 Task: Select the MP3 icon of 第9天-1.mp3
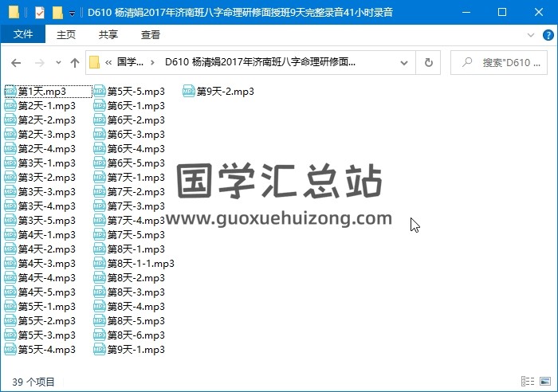point(100,349)
